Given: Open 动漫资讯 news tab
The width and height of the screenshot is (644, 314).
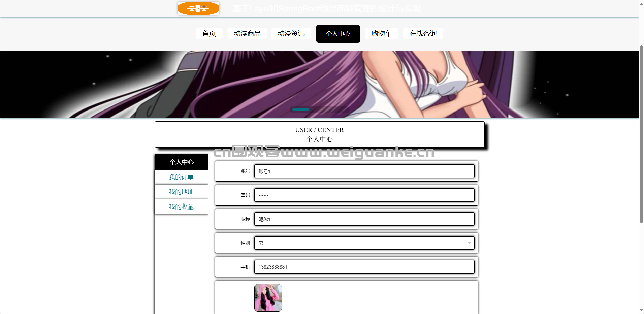Looking at the screenshot, I should click(x=291, y=34).
